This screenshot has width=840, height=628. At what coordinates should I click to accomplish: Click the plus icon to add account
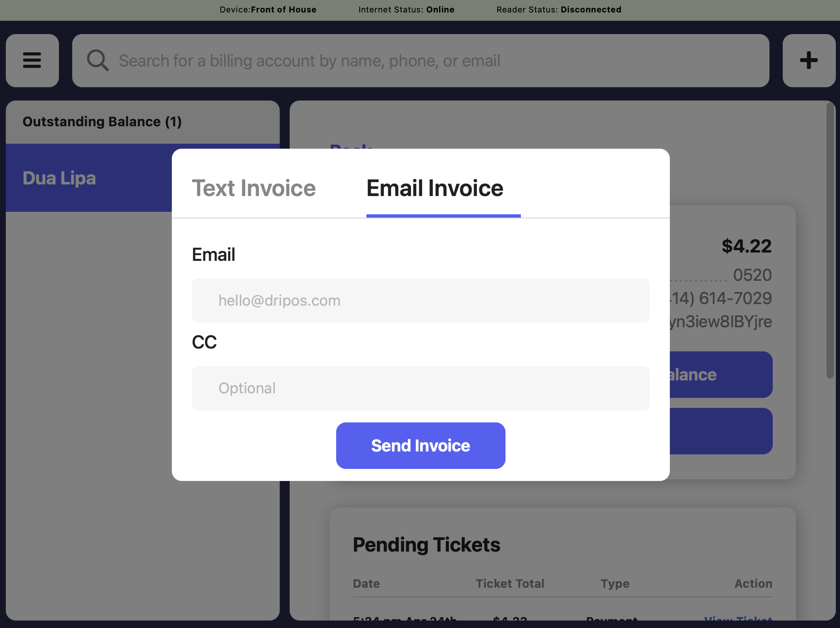(808, 61)
